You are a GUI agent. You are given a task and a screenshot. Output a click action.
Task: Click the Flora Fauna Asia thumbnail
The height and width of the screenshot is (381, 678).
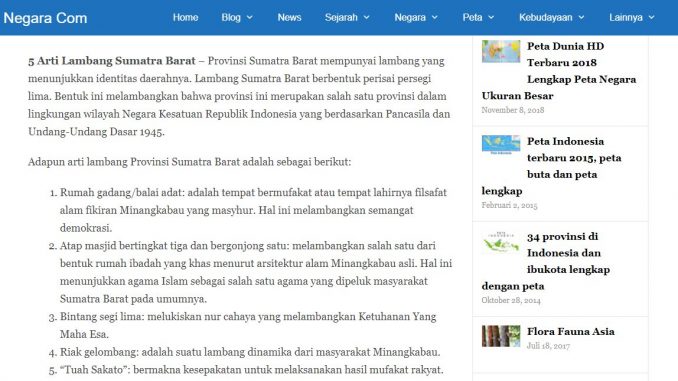click(x=501, y=336)
